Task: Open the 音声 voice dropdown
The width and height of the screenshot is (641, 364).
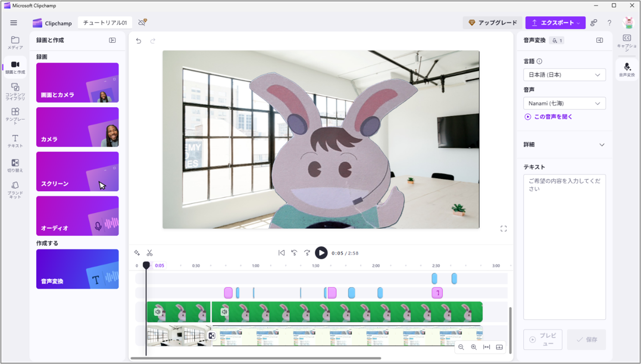Action: pos(564,103)
